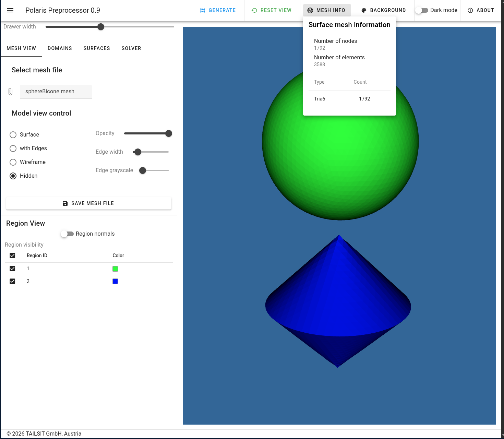Screen dimensions: 504x439
Task: Select the Wireframe view mode
Action: click(x=13, y=162)
